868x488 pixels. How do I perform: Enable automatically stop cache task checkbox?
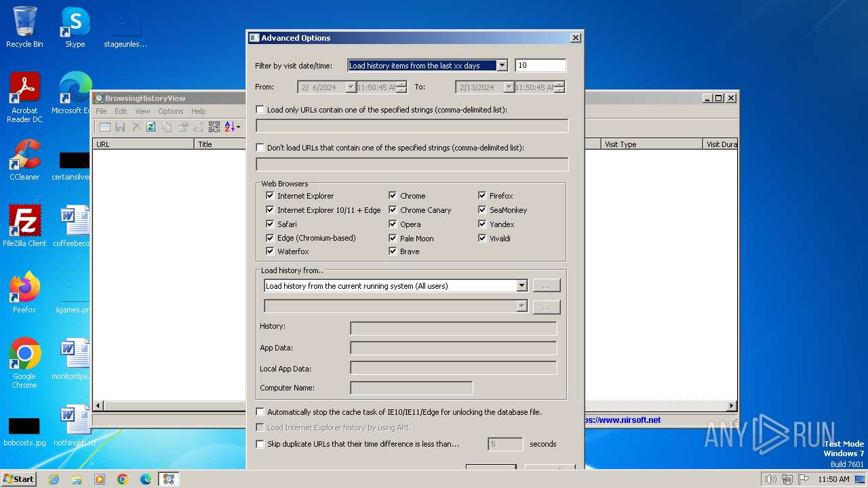click(260, 411)
